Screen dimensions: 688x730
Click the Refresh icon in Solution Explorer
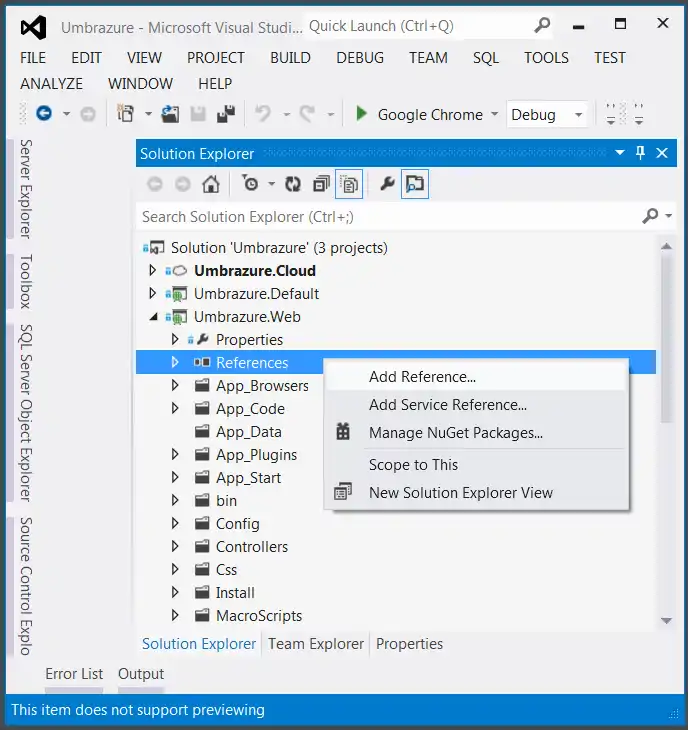pyautogui.click(x=293, y=184)
